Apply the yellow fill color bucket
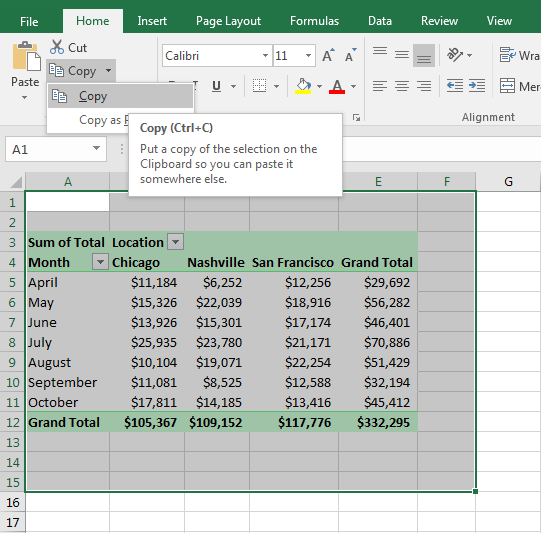541x533 pixels. [x=303, y=86]
